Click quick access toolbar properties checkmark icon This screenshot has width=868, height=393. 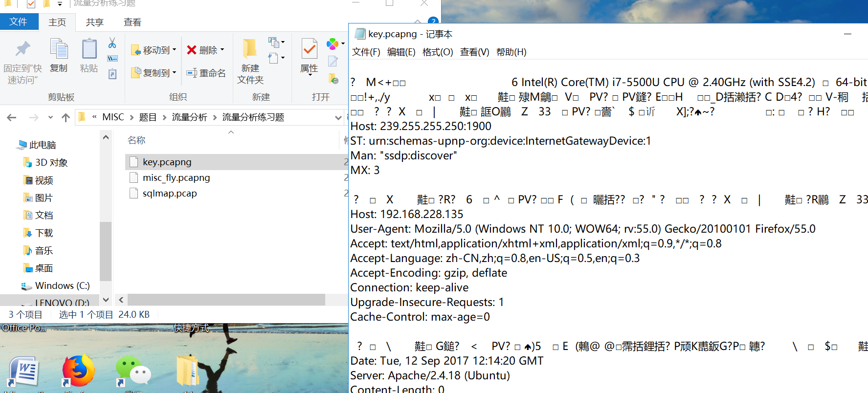tap(30, 4)
